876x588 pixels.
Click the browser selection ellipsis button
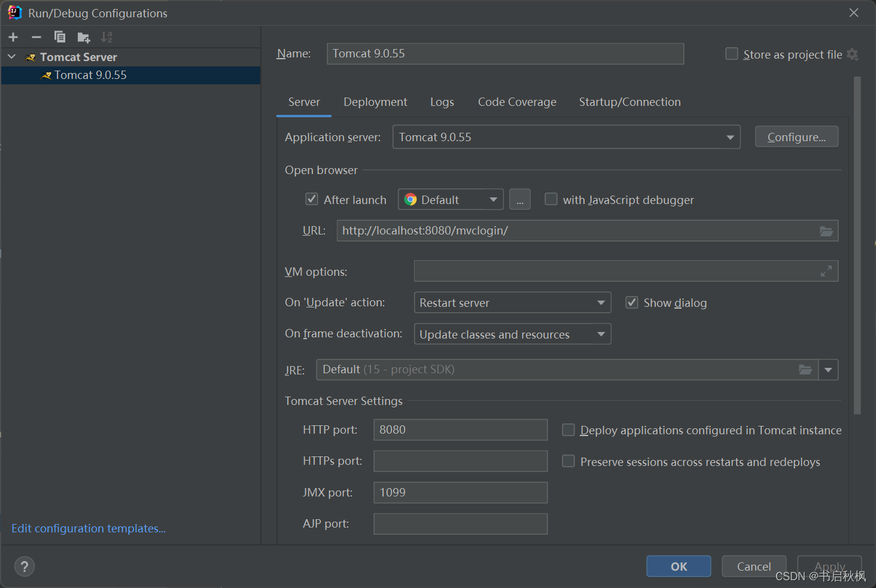[x=520, y=200]
